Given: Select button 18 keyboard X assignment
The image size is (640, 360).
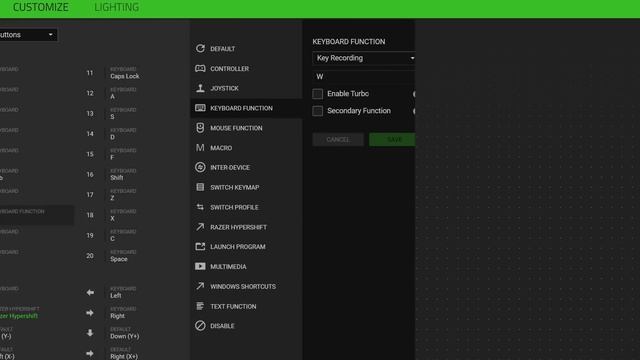Looking at the screenshot, I should coord(123,215).
